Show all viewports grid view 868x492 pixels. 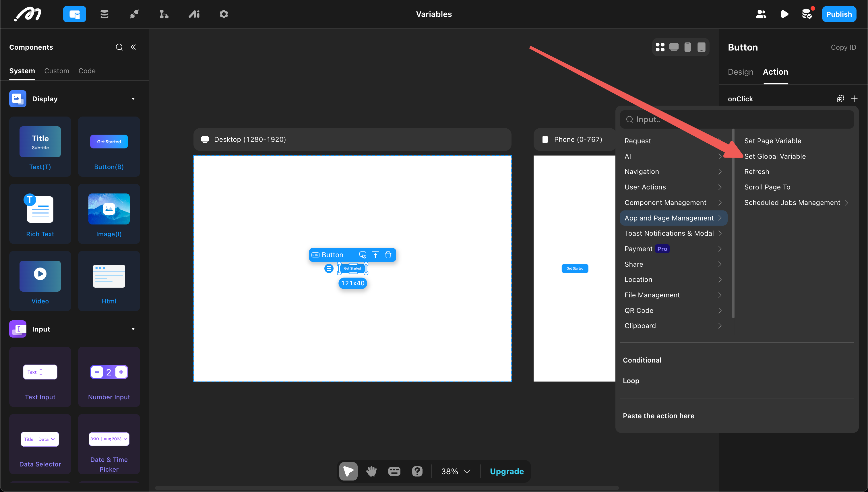tap(660, 47)
